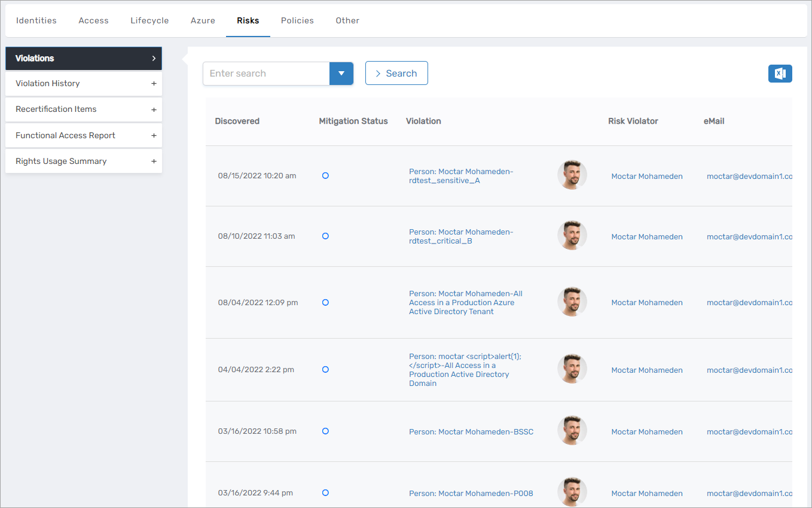This screenshot has width=812, height=508.
Task: Sort by the Discovered column header
Action: [237, 121]
